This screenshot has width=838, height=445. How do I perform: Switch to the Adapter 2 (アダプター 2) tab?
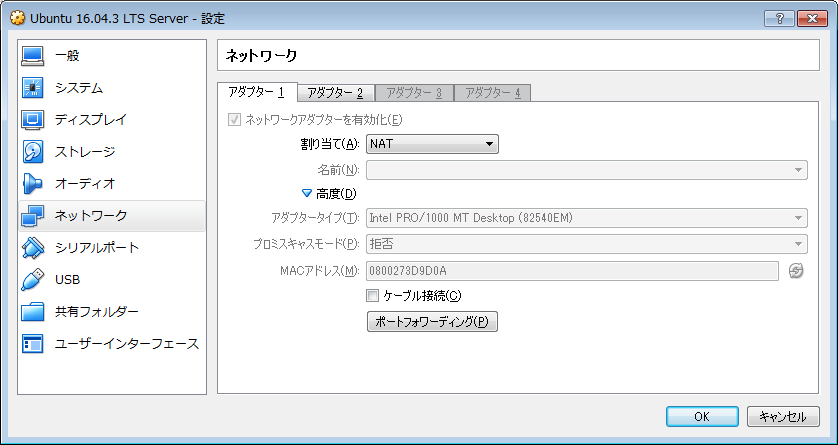pyautogui.click(x=335, y=93)
